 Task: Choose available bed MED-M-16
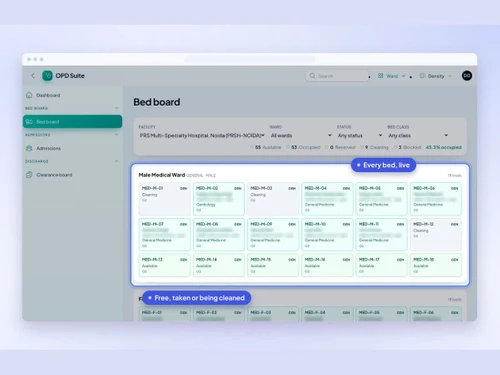click(327, 265)
